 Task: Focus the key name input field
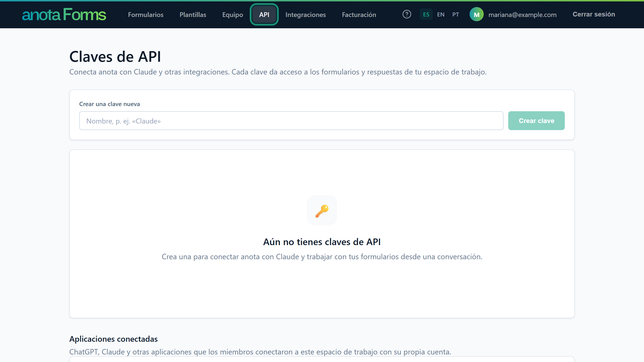pyautogui.click(x=291, y=121)
